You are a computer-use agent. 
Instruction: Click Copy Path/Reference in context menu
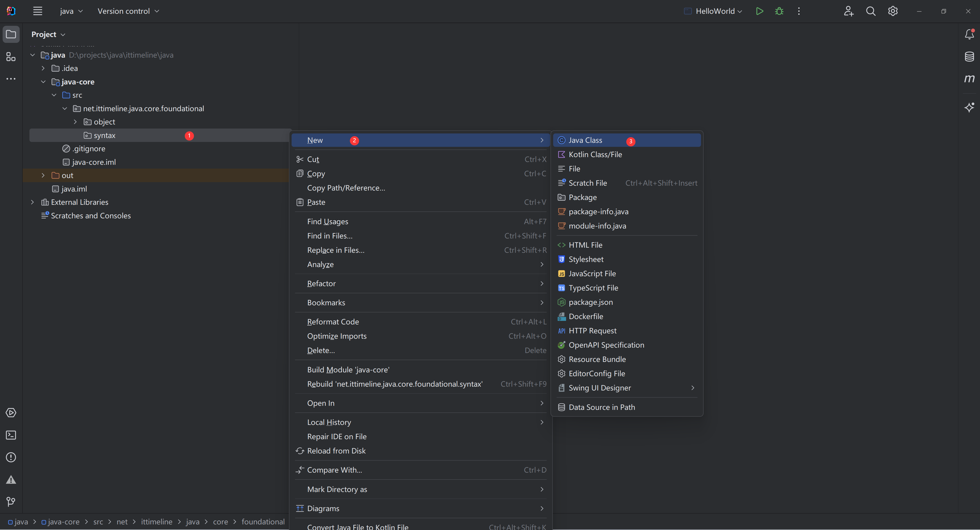[x=421, y=188]
